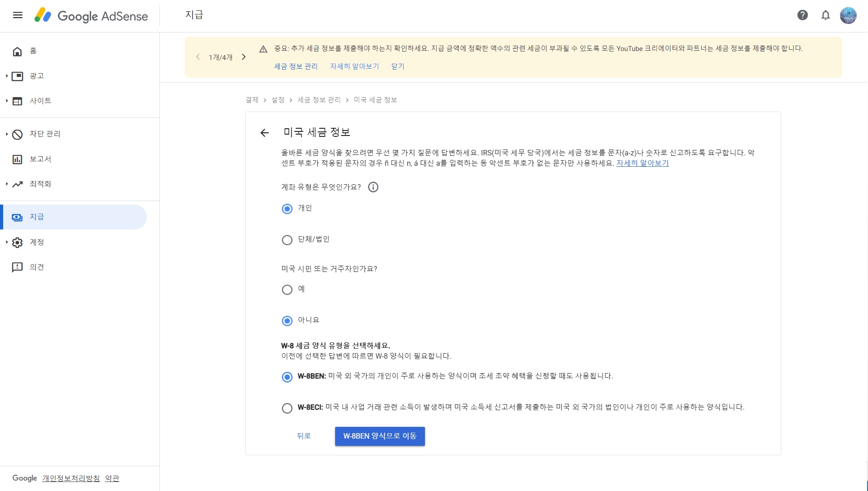Click 자세히 알아보기 link in yellow banner
This screenshot has width=868, height=491.
[355, 66]
